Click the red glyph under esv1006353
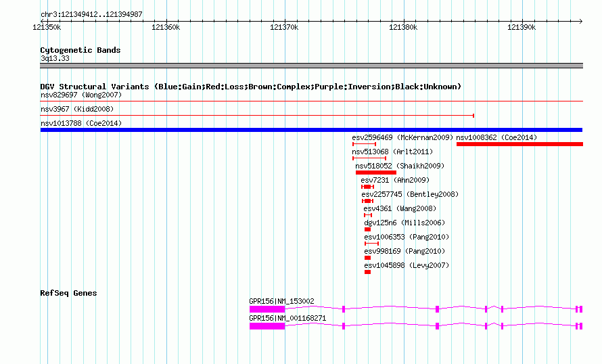 371,244
